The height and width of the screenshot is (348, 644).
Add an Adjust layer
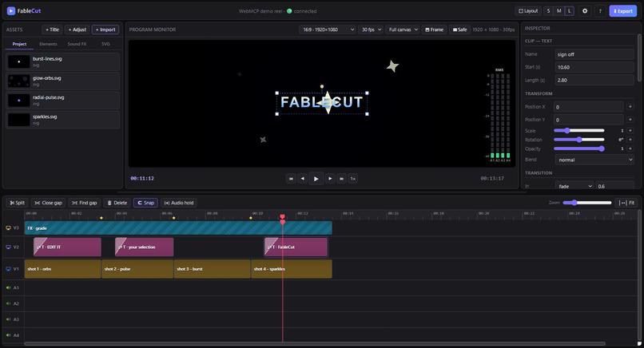78,30
